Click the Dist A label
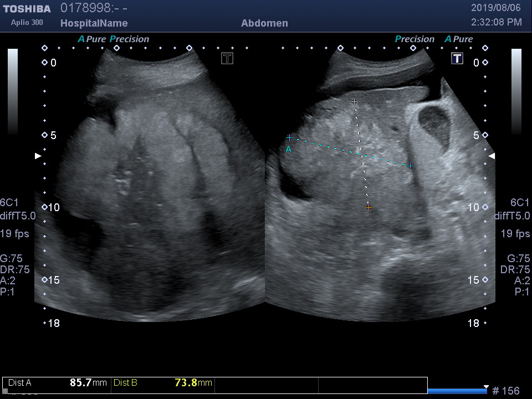The image size is (532, 399). [20, 383]
